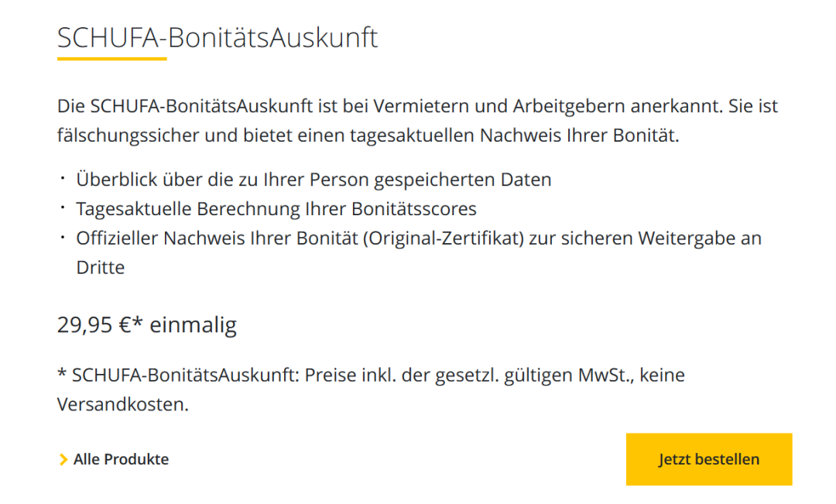Click the yellow Jetzt bestellen button

click(708, 459)
